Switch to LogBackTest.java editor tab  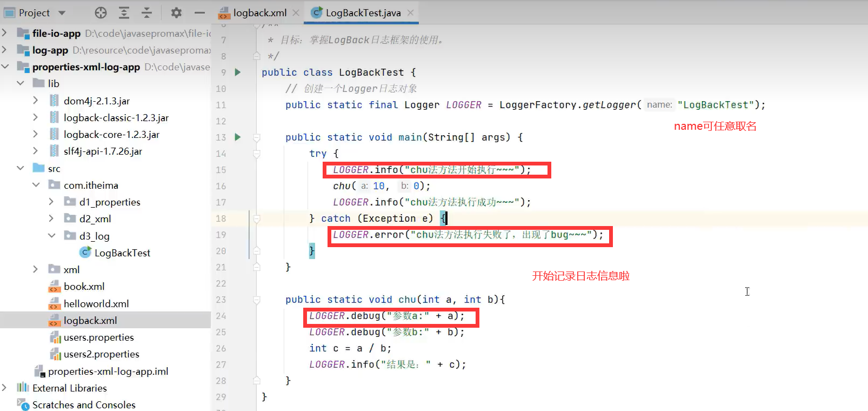coord(363,12)
